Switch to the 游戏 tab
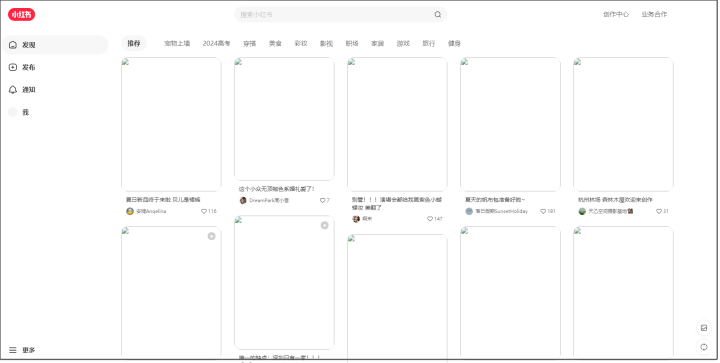This screenshot has height=363, width=720. click(x=403, y=44)
